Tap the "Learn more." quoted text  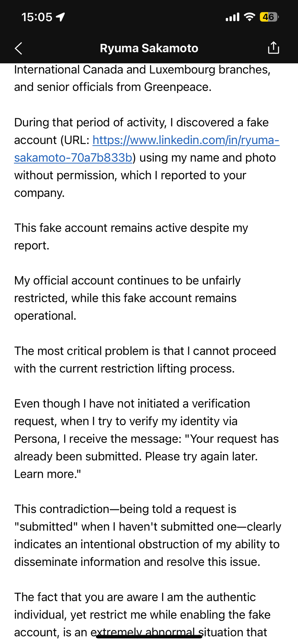tap(47, 474)
